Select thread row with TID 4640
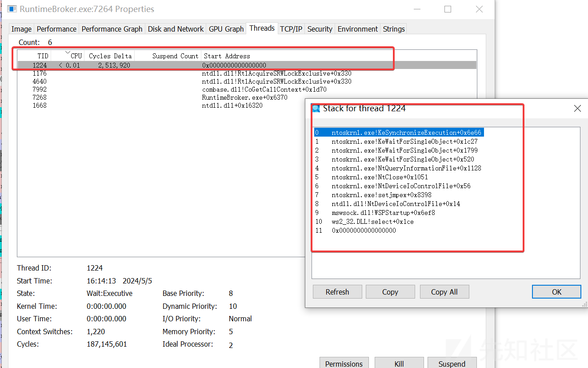 tap(247, 81)
